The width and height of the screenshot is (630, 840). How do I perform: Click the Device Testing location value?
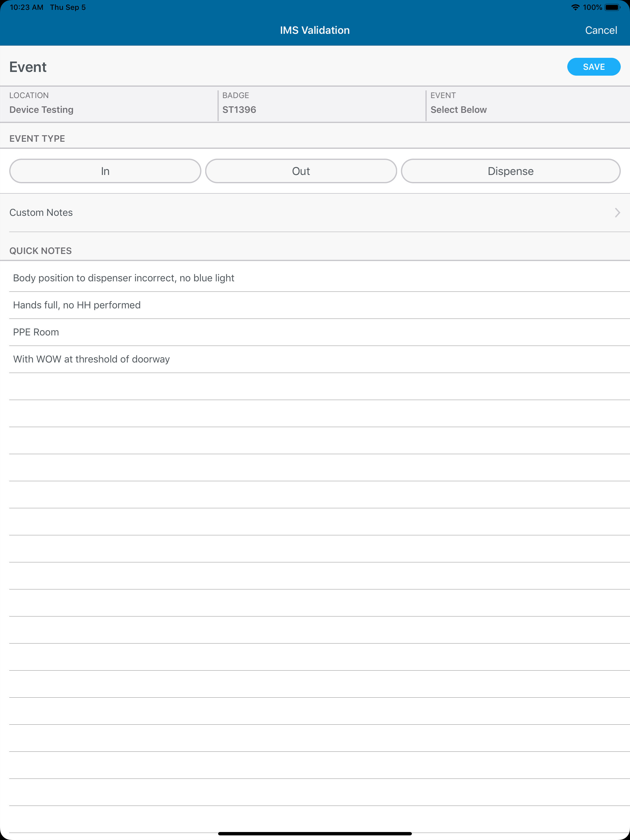[42, 110]
